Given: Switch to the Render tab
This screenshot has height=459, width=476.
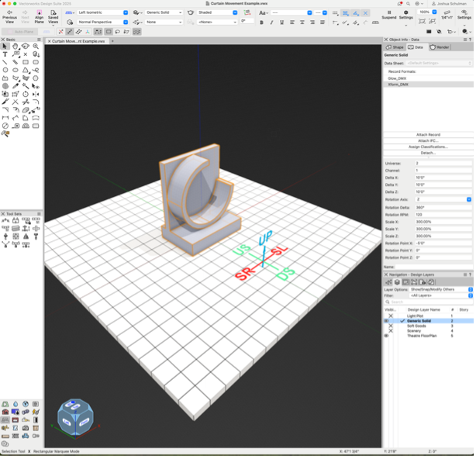Looking at the screenshot, I should point(440,47).
